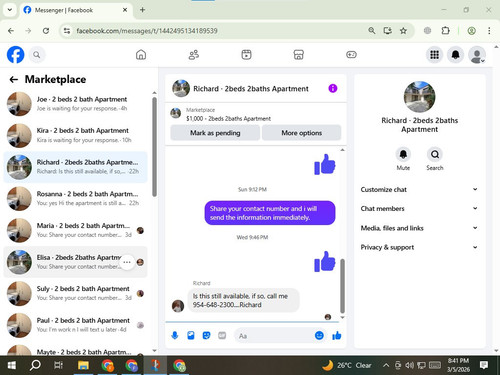Click the Mark as pending button
Image resolution: width=500 pixels, height=375 pixels.
(215, 133)
